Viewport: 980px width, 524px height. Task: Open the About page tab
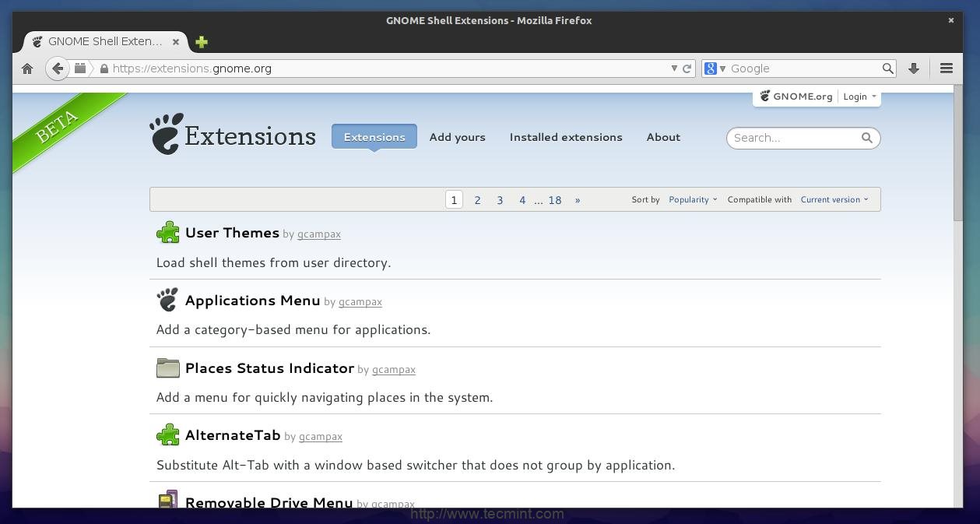coord(663,137)
